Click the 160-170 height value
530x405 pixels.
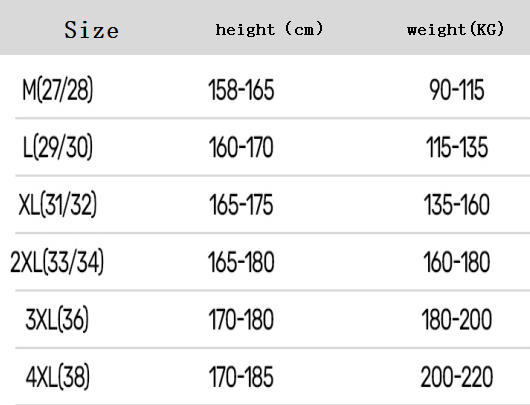pyautogui.click(x=241, y=147)
